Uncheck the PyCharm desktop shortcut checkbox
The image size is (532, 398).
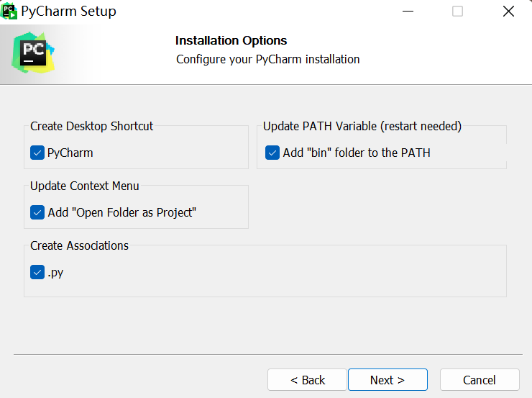(37, 153)
